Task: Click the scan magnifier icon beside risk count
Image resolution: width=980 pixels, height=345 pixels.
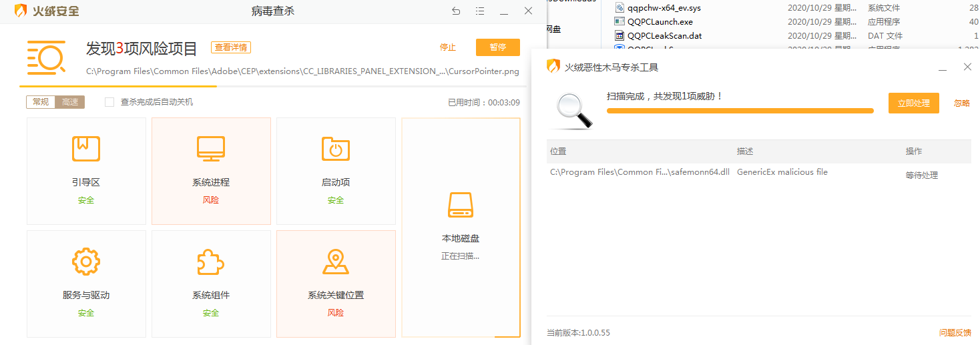Action: (46, 57)
